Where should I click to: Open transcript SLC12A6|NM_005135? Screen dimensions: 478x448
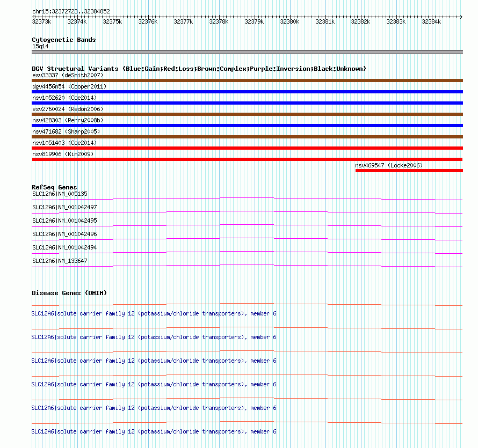point(60,194)
